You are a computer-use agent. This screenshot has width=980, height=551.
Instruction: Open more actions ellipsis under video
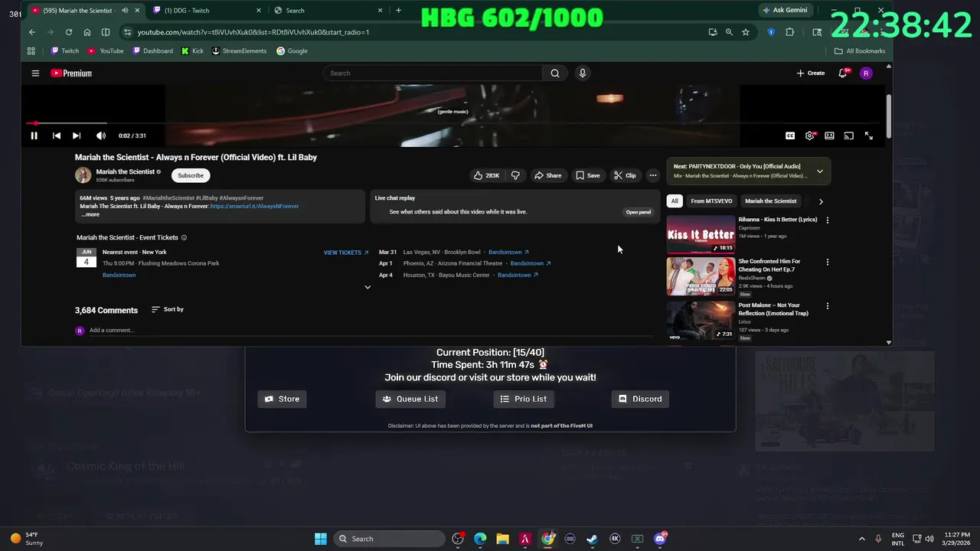pos(653,175)
